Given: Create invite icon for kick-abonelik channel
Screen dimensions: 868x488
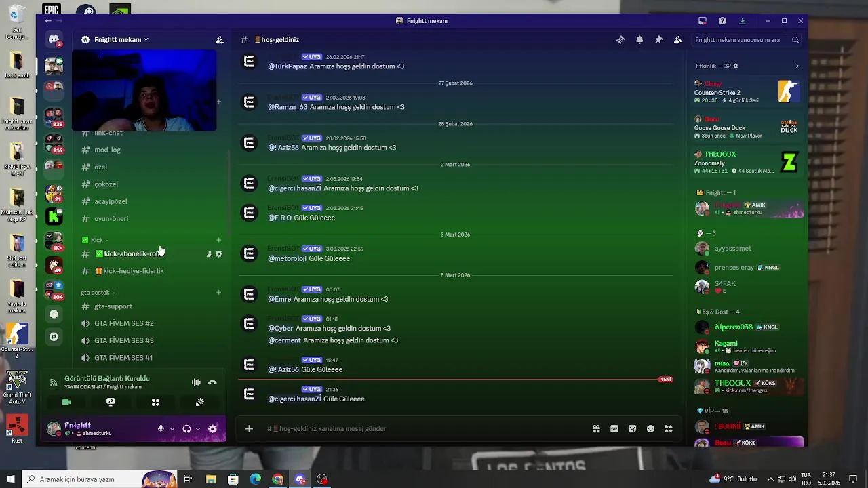Looking at the screenshot, I should 210,254.
